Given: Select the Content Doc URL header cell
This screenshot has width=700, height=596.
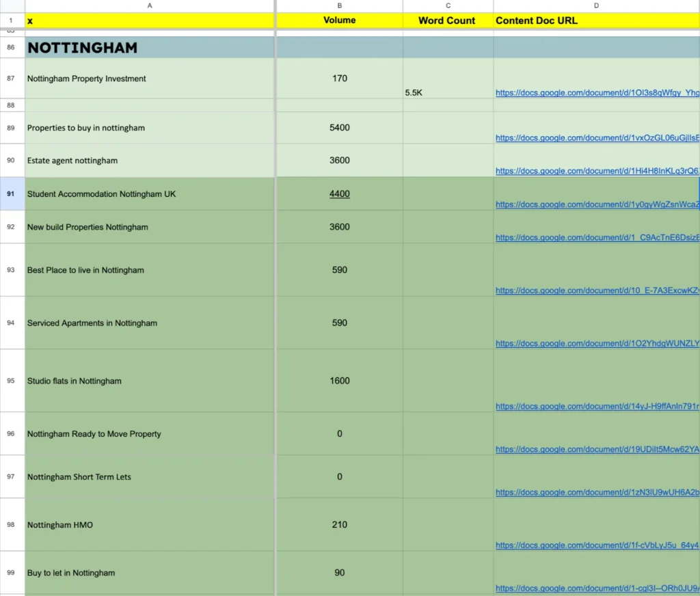Looking at the screenshot, I should pos(596,21).
